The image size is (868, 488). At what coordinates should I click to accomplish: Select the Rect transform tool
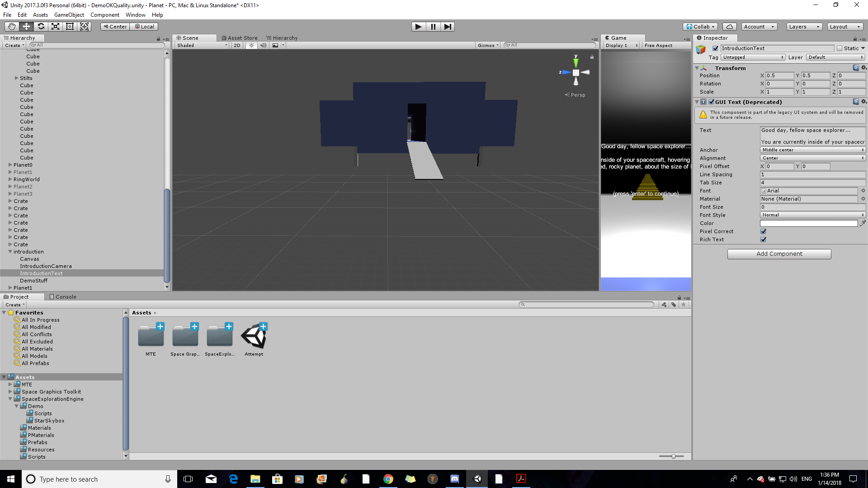point(70,27)
